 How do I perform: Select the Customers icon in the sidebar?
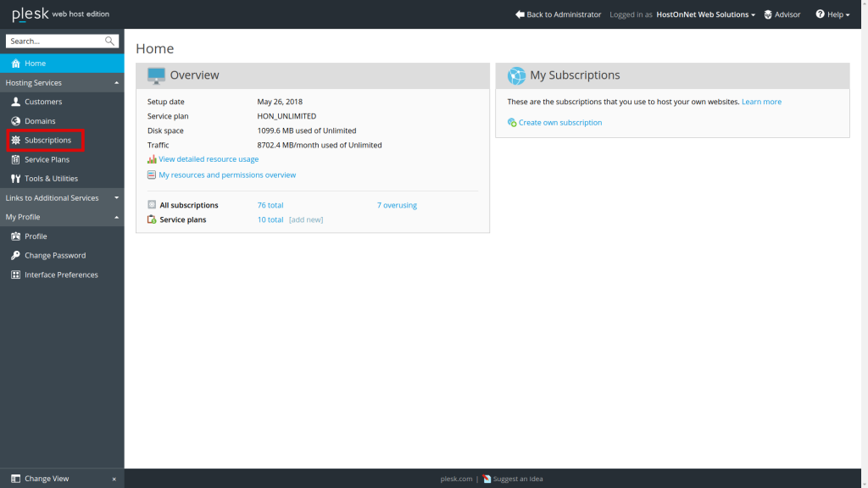[x=15, y=102]
